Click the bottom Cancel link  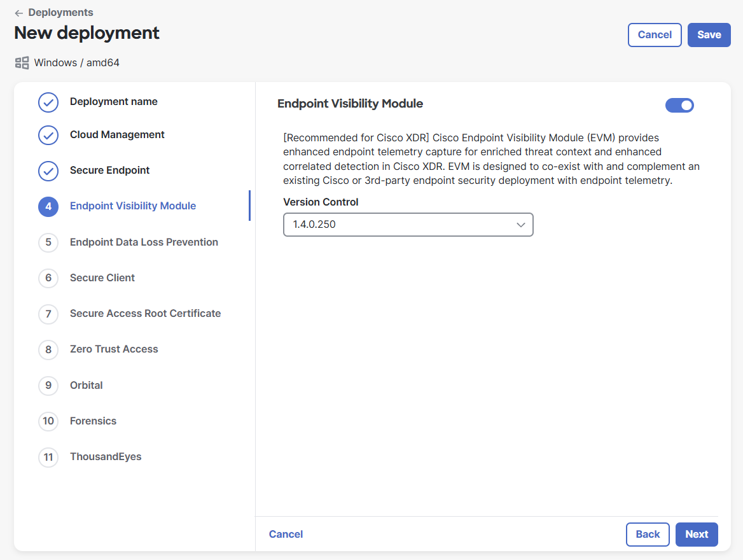click(286, 535)
